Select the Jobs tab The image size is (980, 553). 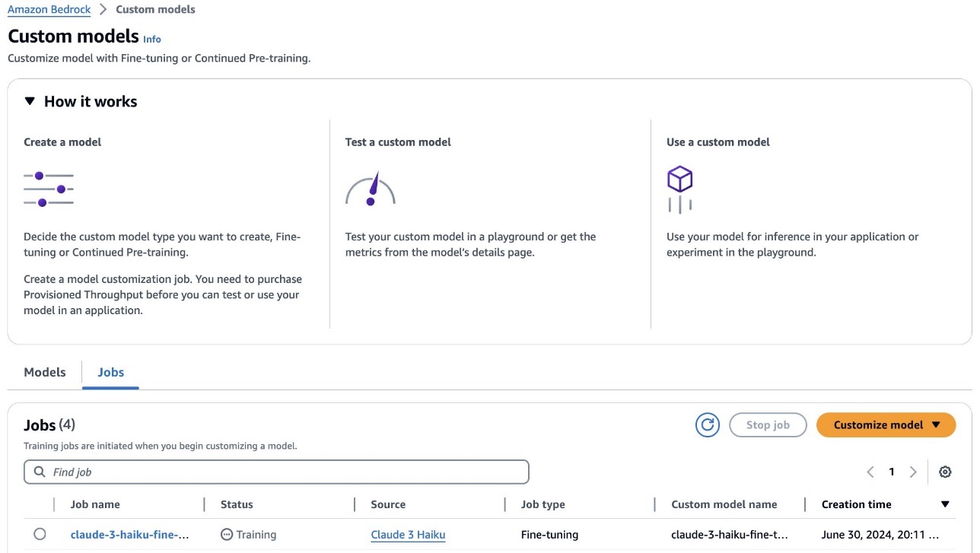pyautogui.click(x=110, y=372)
